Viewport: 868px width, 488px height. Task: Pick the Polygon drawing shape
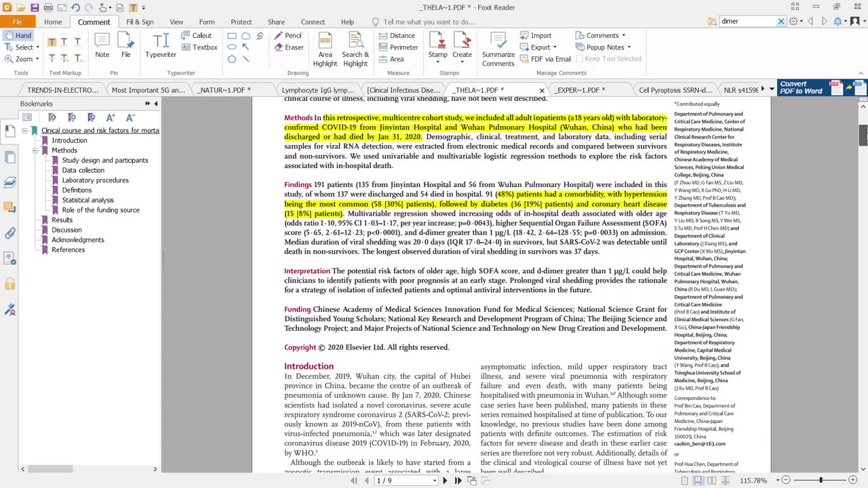[x=232, y=59]
